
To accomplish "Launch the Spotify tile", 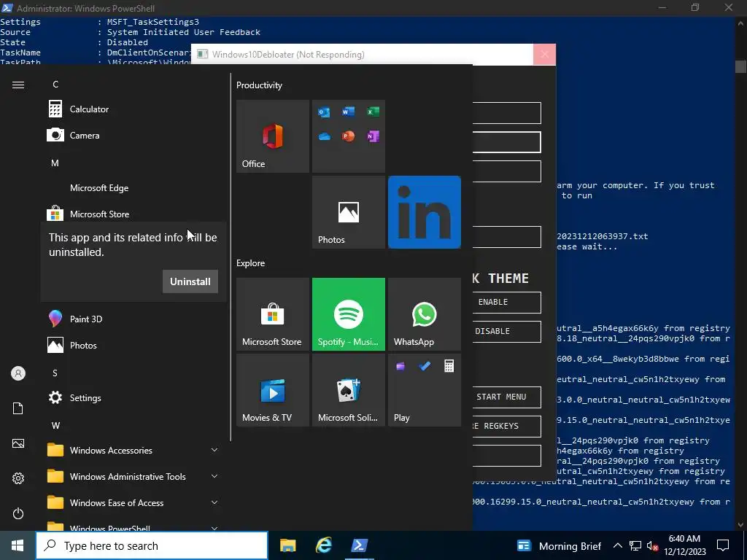I will pyautogui.click(x=348, y=314).
